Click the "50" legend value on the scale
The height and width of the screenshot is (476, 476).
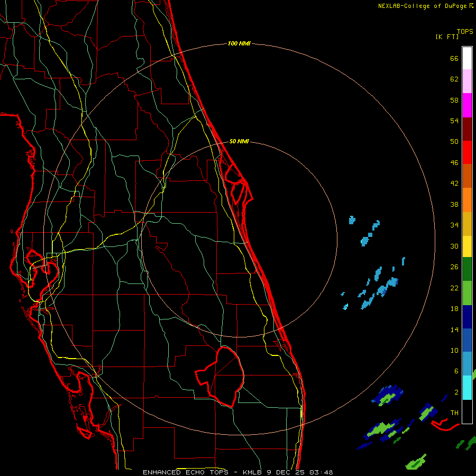(x=454, y=141)
